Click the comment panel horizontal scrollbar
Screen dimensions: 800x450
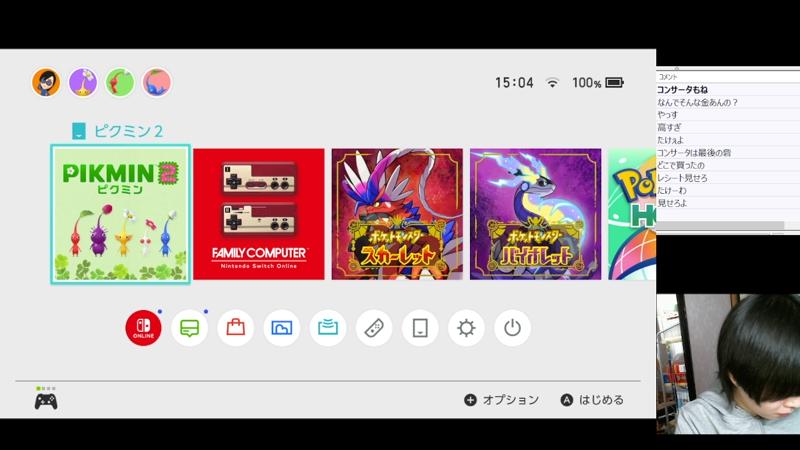tap(720, 226)
